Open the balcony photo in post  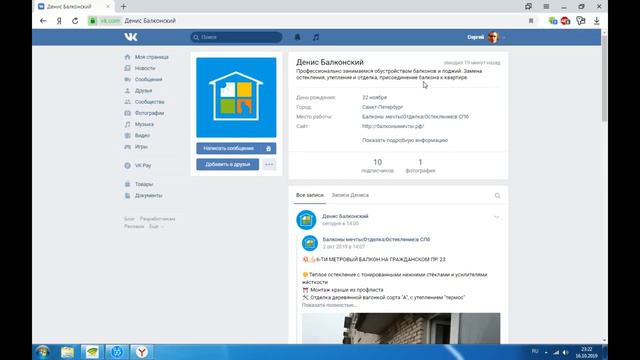click(x=401, y=328)
